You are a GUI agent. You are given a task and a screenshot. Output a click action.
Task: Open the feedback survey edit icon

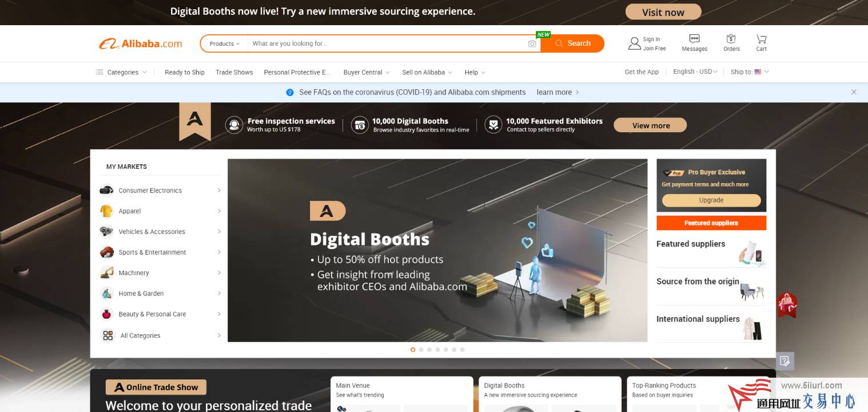[x=785, y=361]
